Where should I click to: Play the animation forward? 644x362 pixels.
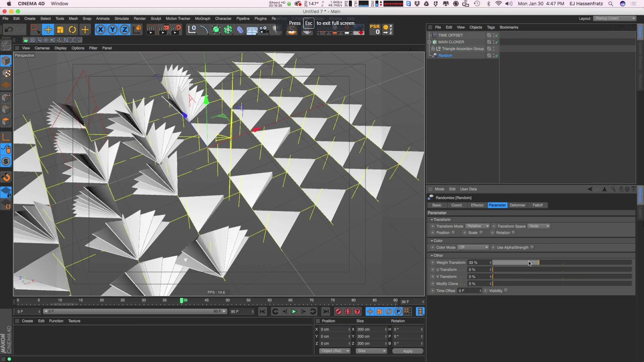(x=294, y=311)
